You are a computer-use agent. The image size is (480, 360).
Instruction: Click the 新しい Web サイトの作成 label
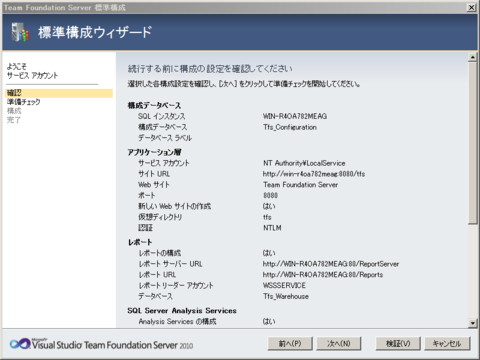coord(175,206)
